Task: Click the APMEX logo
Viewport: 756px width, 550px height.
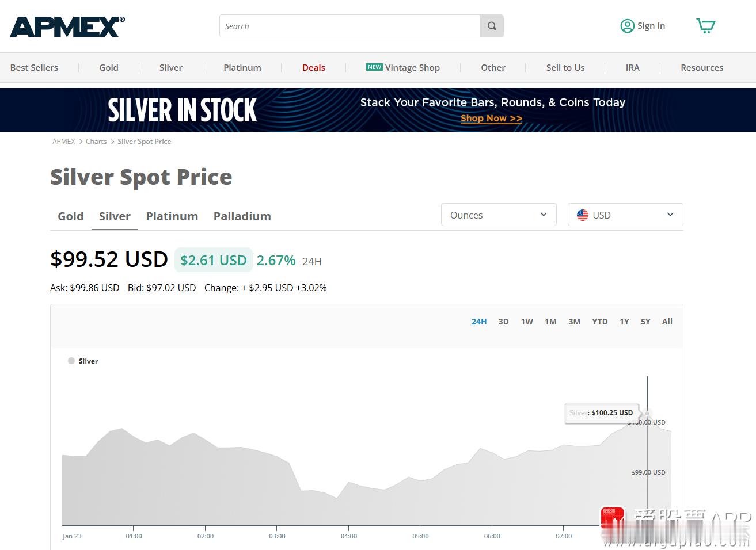Action: (67, 26)
